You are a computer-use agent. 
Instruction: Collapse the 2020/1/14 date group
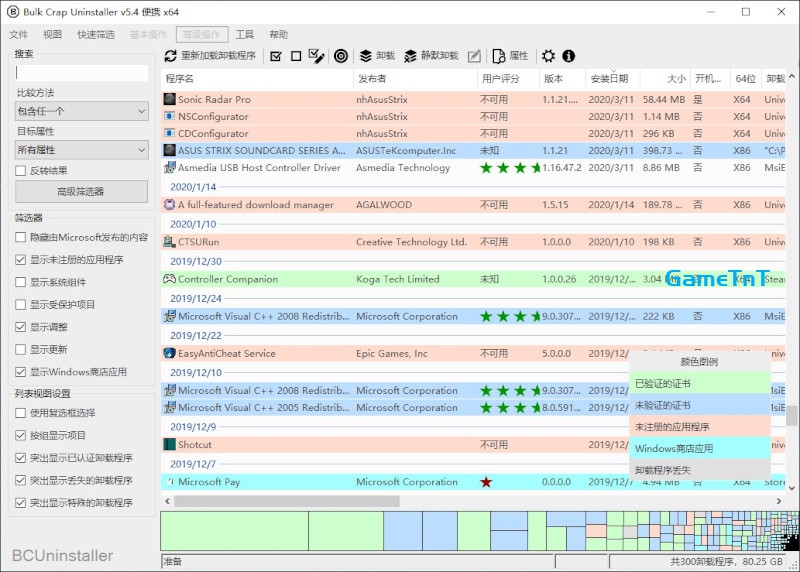193,187
